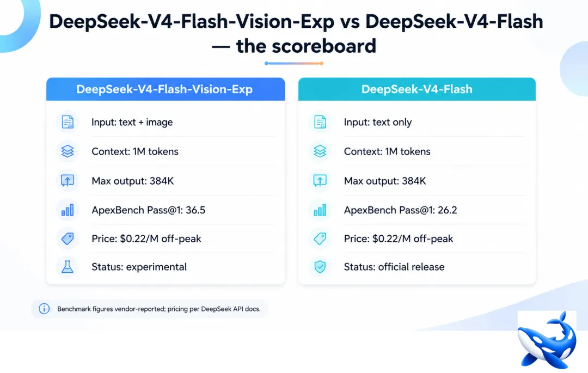Click the blue whale logo
The width and height of the screenshot is (588, 373).
pyautogui.click(x=547, y=340)
